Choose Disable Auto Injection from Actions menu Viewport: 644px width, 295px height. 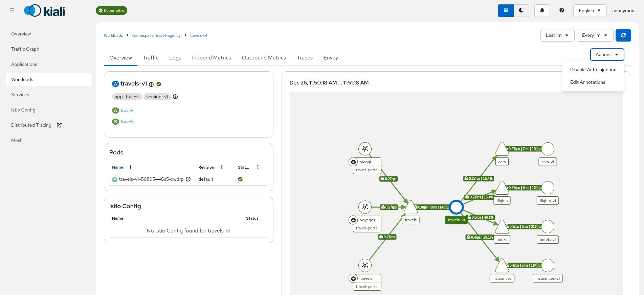click(593, 70)
